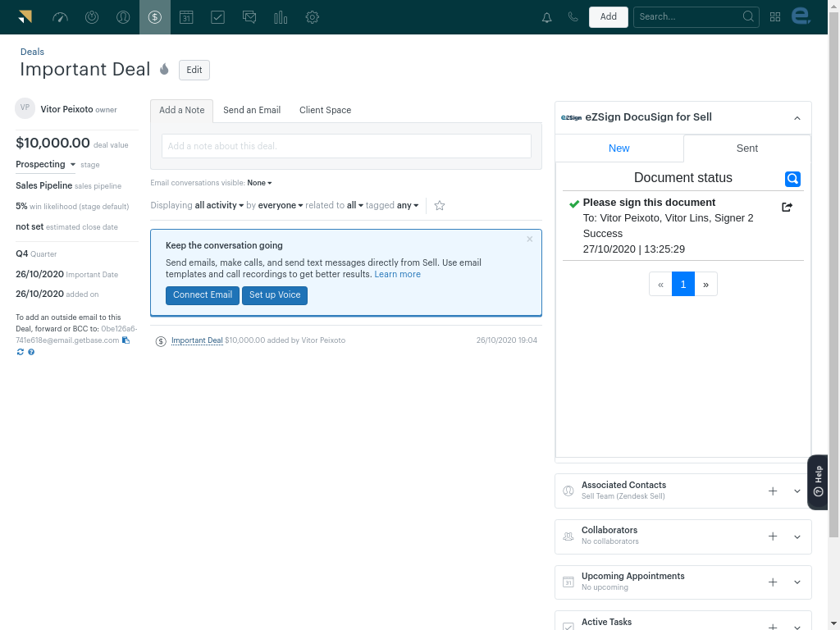Open the 'all activity' filter dropdown
The image size is (840, 630).
point(219,206)
